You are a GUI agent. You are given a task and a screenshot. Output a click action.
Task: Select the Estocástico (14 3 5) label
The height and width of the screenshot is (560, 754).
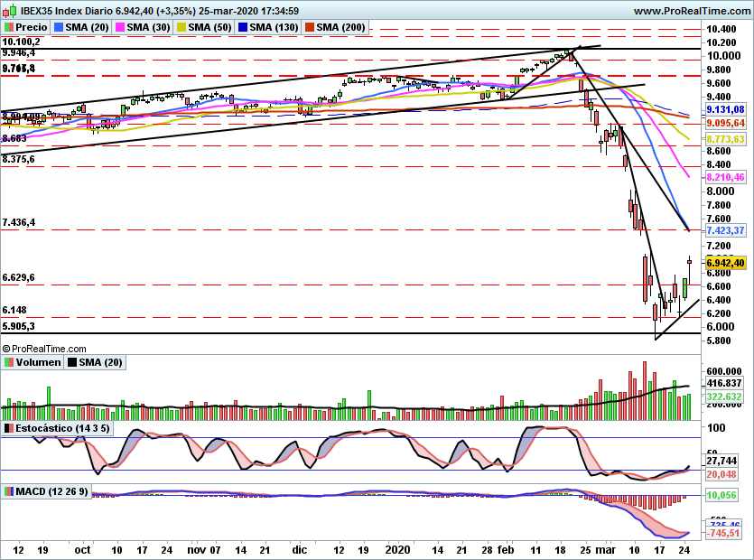pyautogui.click(x=61, y=428)
